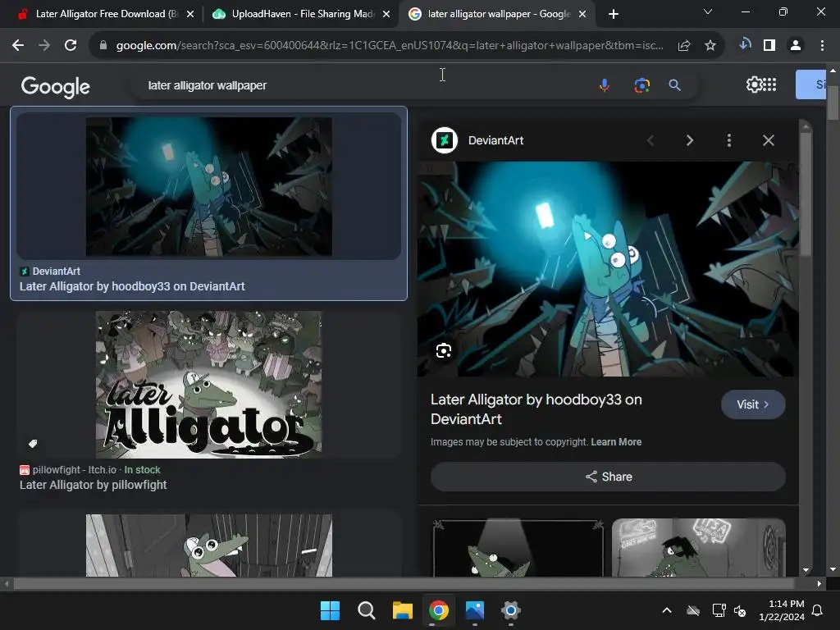Search by image with Google Lens
Screen dimensions: 840x630
click(641, 85)
